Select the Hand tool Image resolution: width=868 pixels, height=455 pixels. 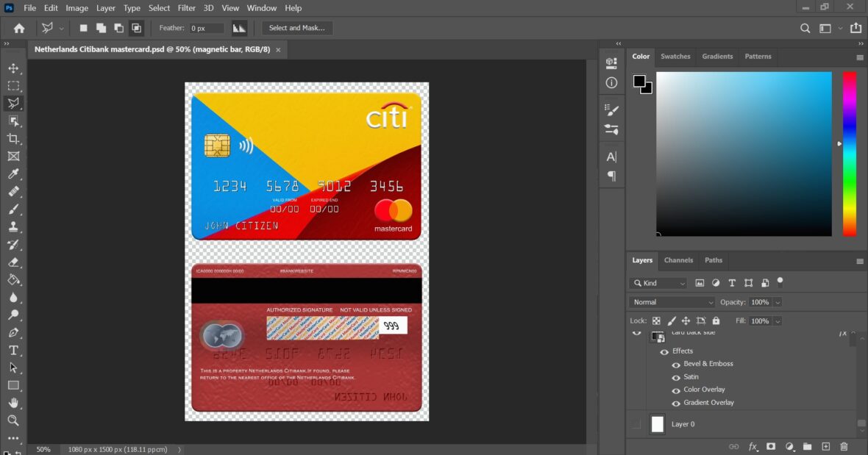pos(13,403)
